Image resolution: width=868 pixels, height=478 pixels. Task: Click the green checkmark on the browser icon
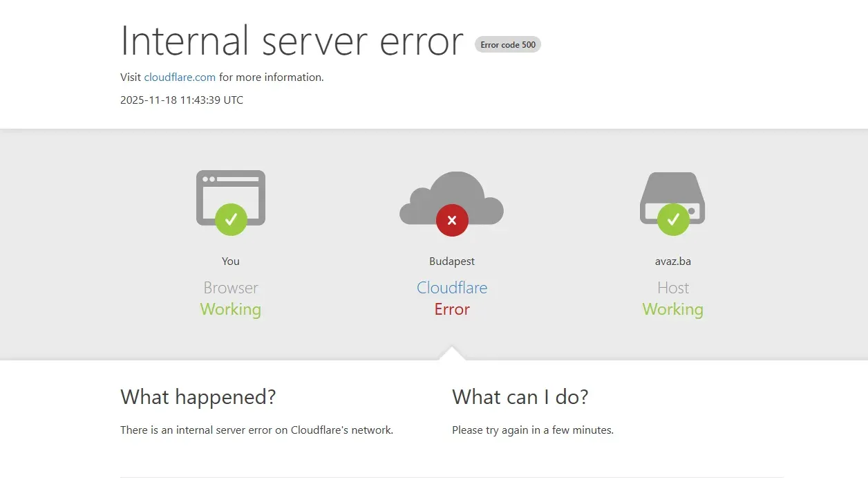230,220
